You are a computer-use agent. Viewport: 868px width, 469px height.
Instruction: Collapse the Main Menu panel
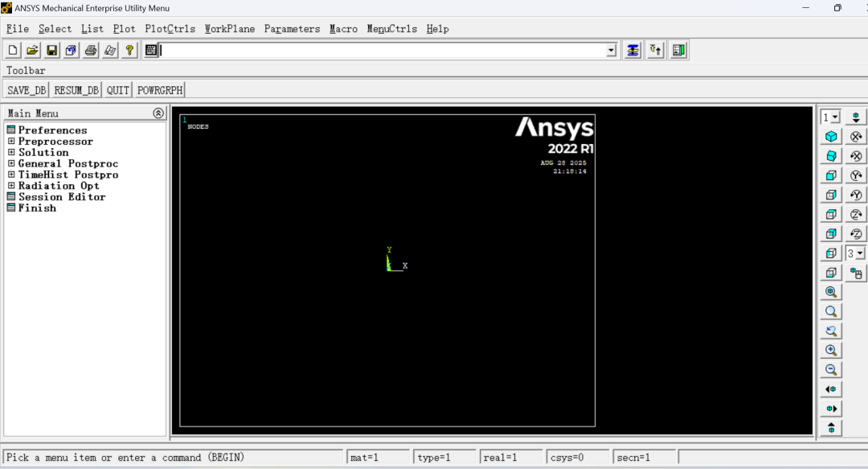tap(158, 113)
